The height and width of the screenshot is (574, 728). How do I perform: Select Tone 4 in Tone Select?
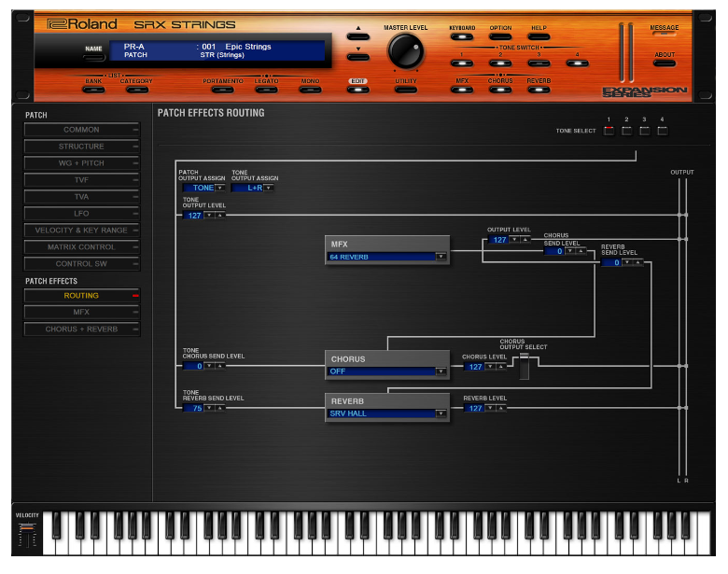(x=663, y=131)
